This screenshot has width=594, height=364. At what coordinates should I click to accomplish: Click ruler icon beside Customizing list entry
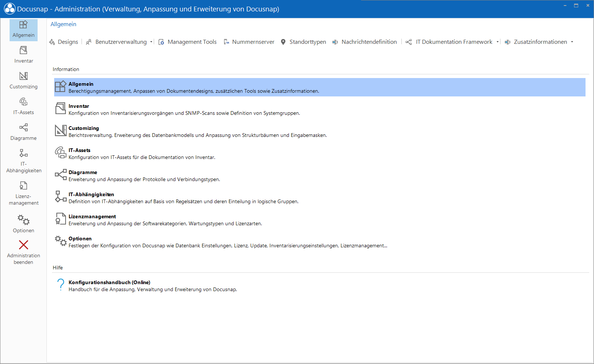pyautogui.click(x=60, y=130)
